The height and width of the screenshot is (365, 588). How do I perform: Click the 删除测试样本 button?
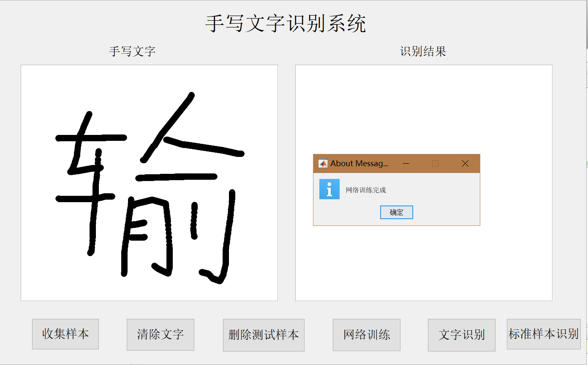(x=264, y=334)
